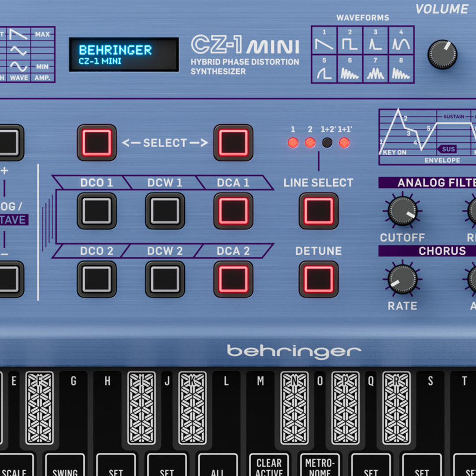Viewport: 476px width, 476px height.
Task: Turn the VOLUME knob
Action: [x=443, y=55]
